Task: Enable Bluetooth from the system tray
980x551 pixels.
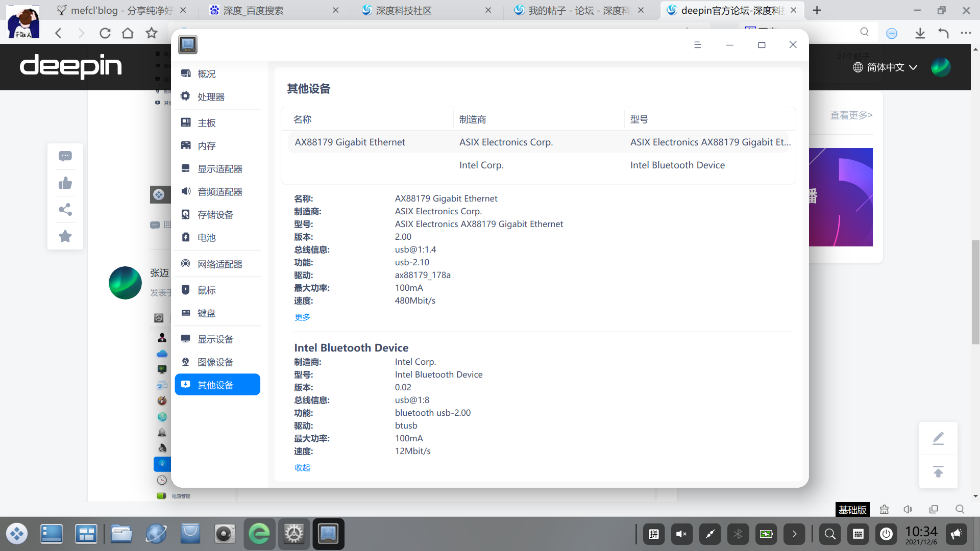Action: click(x=738, y=534)
